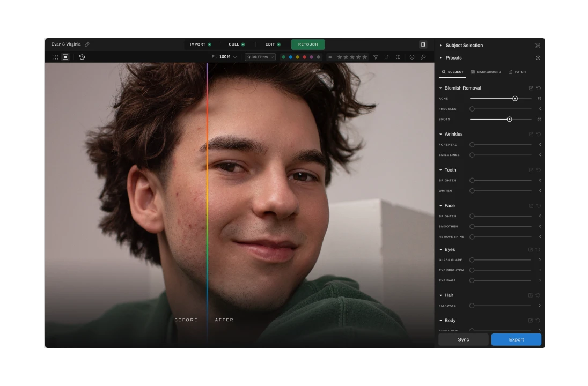Click the add preset plus icon
Screen dimensions: 588x386
(538, 58)
